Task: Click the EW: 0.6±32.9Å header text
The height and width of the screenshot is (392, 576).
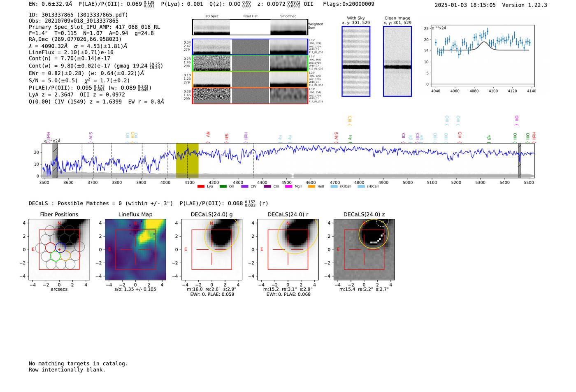Action: coord(50,4)
